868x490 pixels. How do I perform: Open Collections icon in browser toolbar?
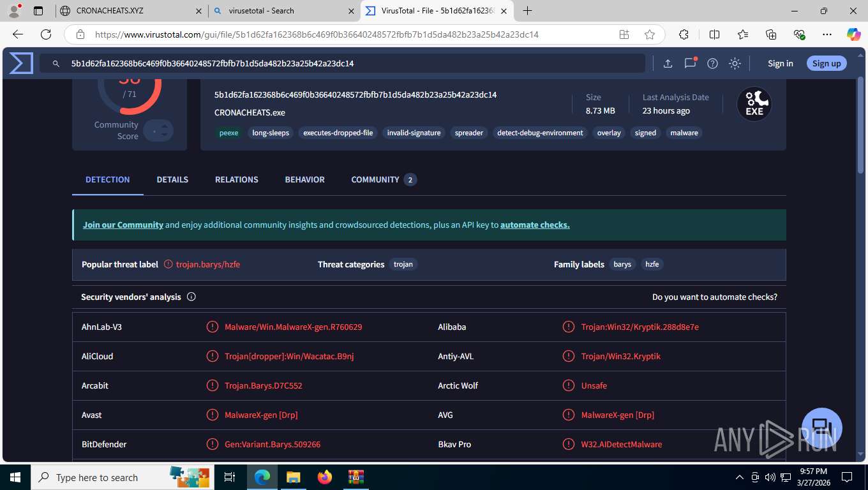[771, 34]
